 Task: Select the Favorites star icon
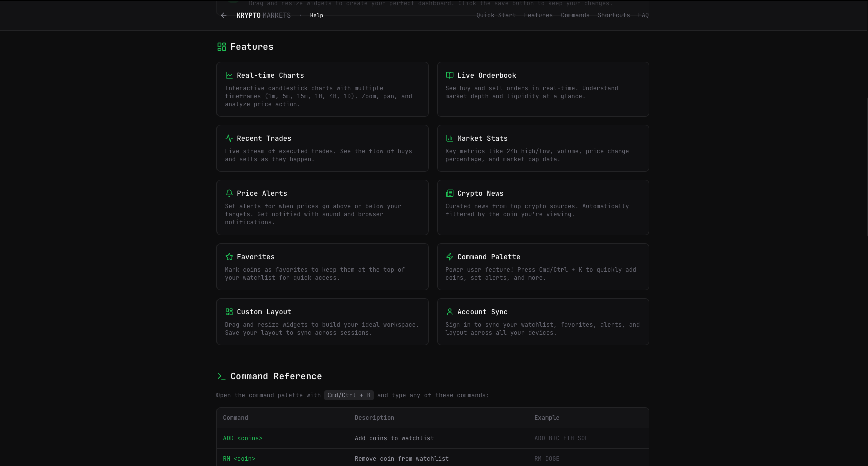pyautogui.click(x=229, y=257)
